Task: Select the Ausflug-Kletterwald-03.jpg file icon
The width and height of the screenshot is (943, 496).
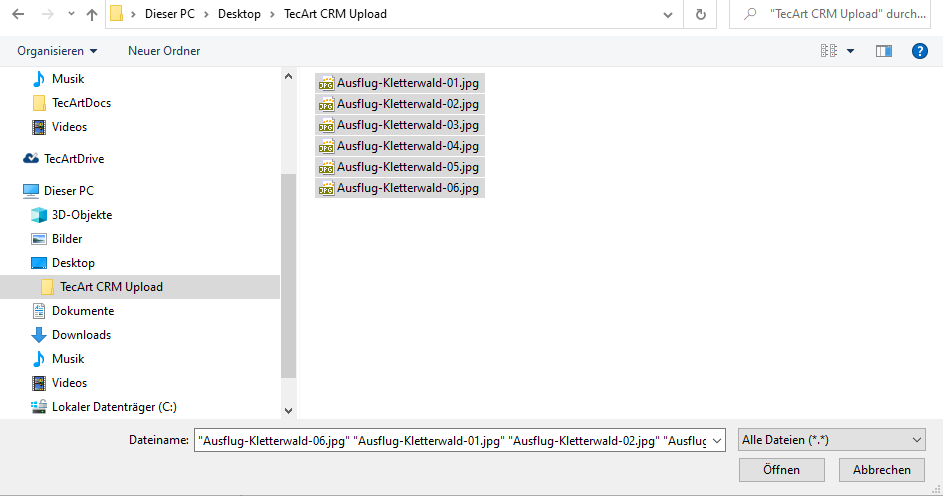Action: (x=326, y=125)
